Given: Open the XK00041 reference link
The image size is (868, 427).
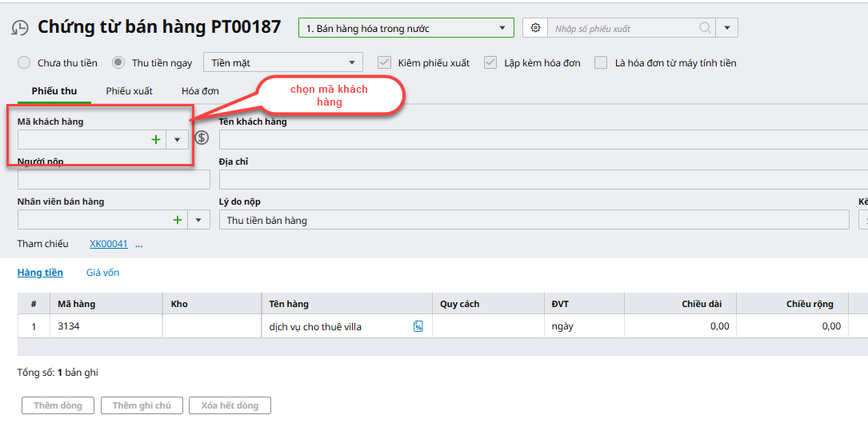Looking at the screenshot, I should coord(109,244).
